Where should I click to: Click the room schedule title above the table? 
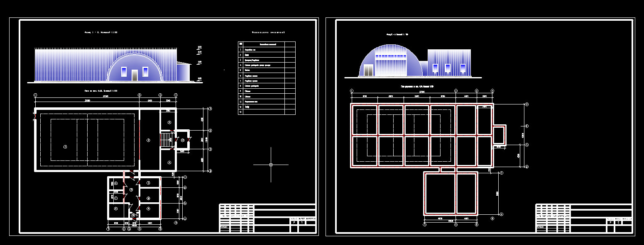point(269,32)
